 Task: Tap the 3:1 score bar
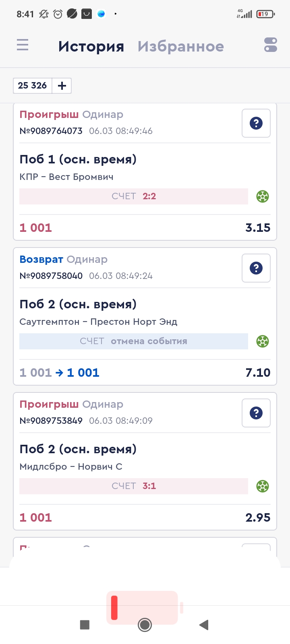134,486
